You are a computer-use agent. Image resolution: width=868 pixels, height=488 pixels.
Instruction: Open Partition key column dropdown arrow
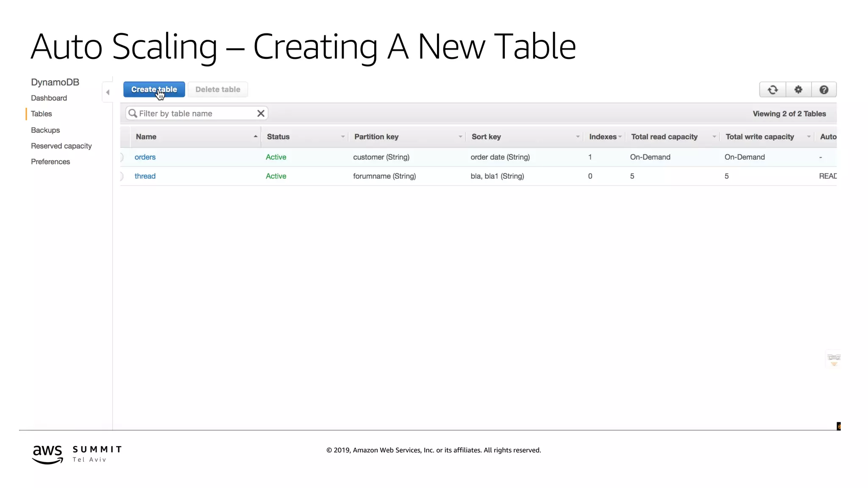pyautogui.click(x=460, y=137)
